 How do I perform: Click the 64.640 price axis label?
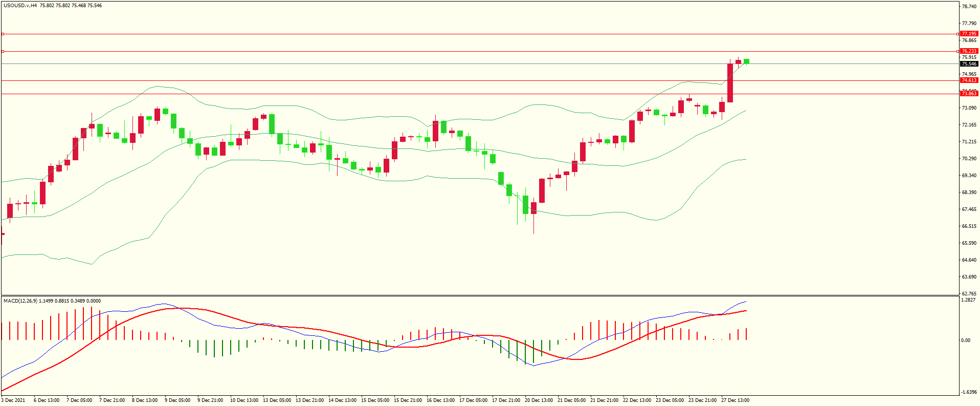(969, 260)
